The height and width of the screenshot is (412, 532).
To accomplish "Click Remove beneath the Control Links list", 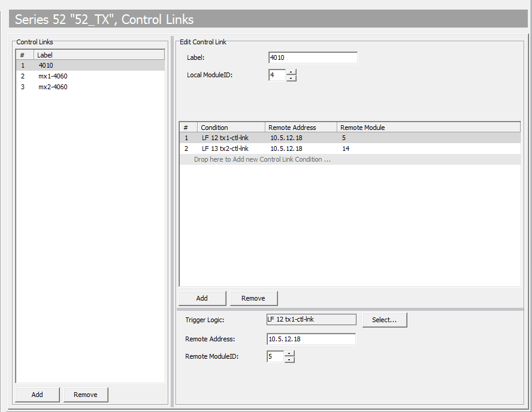I will coord(85,394).
